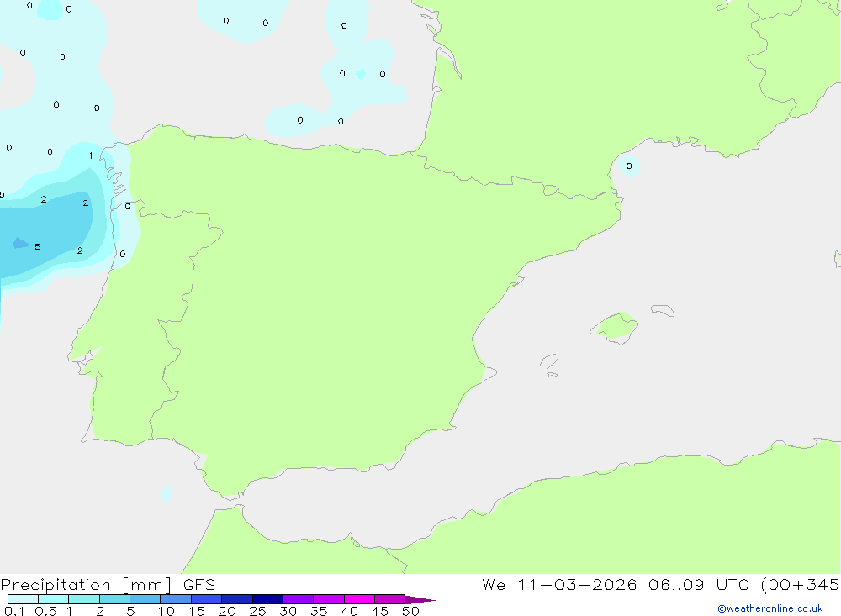Click the '10' legend scale label
This screenshot has width=841, height=616.
coord(167,611)
